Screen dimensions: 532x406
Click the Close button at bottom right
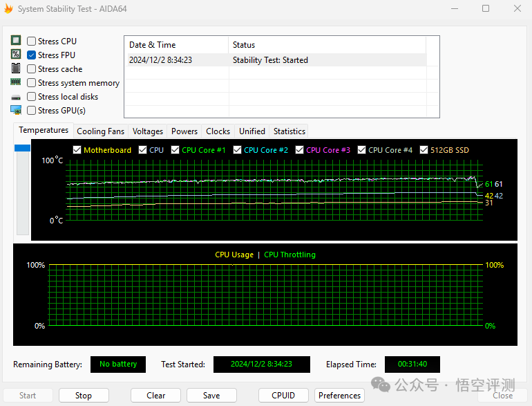[502, 396]
